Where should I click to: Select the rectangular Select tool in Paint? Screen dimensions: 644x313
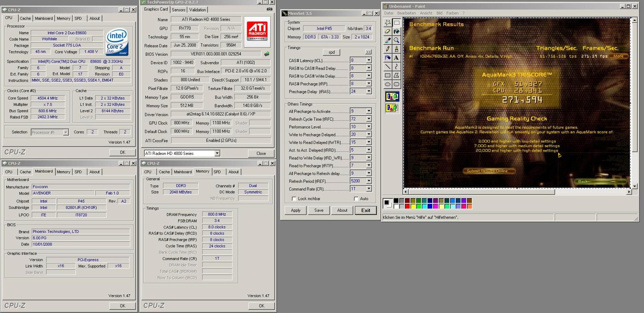click(396, 22)
